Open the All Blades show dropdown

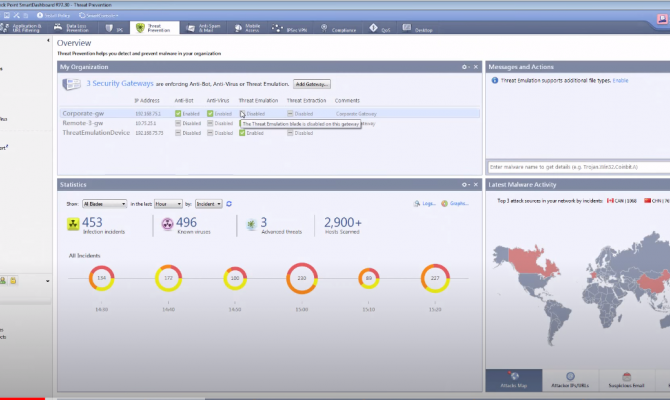(105, 203)
